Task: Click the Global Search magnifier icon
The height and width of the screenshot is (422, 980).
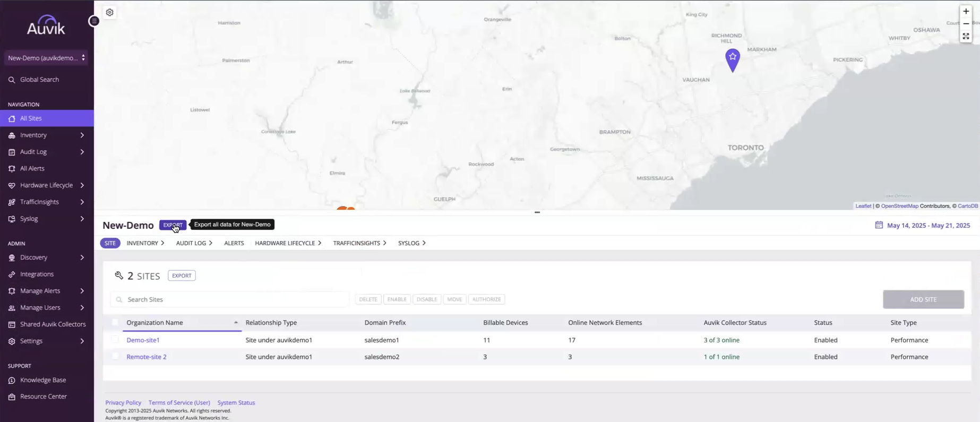Action: (12, 80)
